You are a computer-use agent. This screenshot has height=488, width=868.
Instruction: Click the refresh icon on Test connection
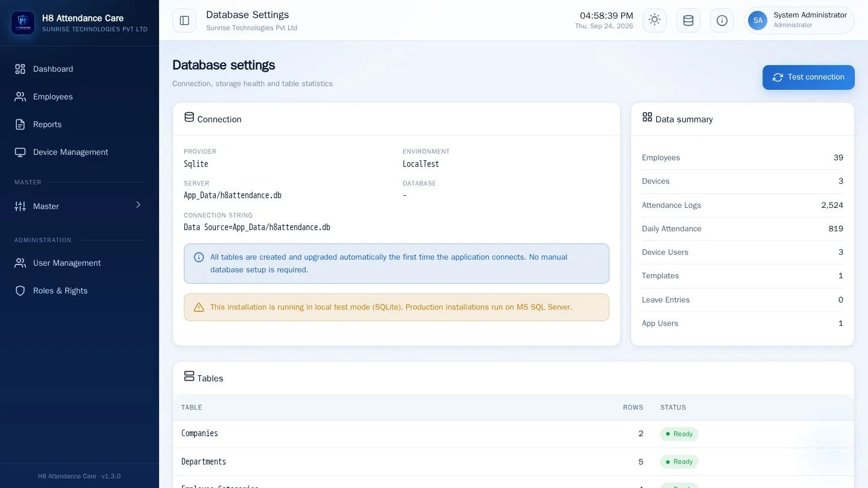778,77
